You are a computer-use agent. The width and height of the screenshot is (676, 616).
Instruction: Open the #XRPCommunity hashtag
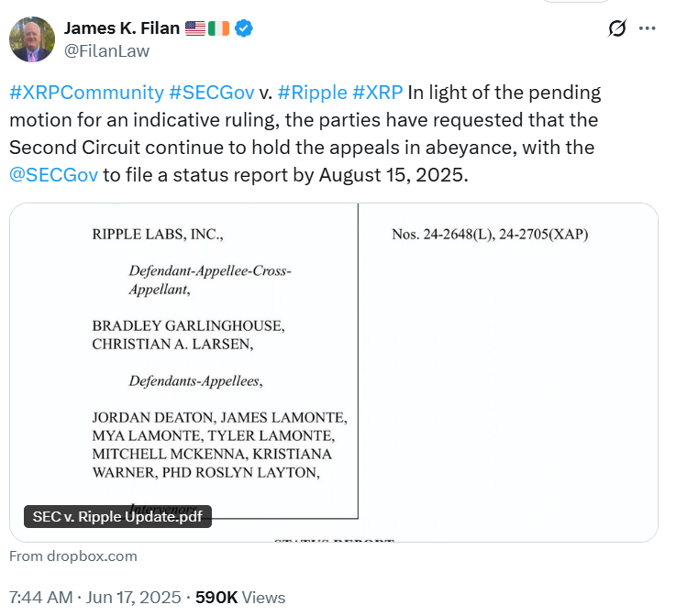coord(86,93)
